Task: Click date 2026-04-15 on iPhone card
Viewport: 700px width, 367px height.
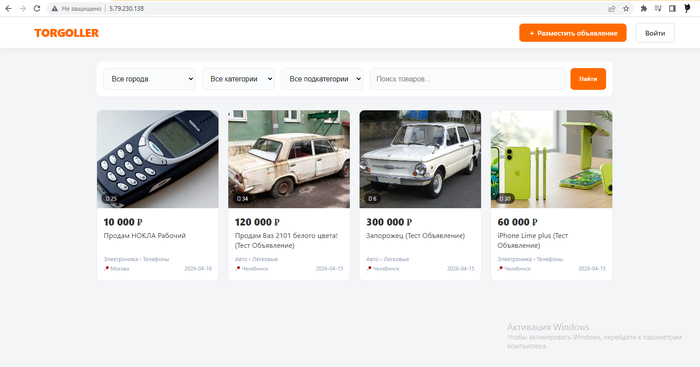Action: pos(592,269)
